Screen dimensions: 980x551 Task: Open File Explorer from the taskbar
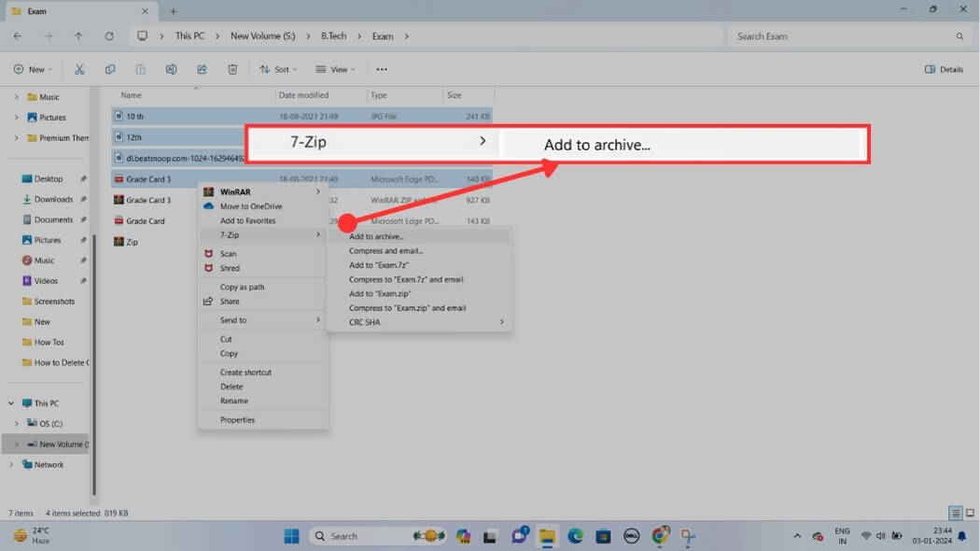548,536
